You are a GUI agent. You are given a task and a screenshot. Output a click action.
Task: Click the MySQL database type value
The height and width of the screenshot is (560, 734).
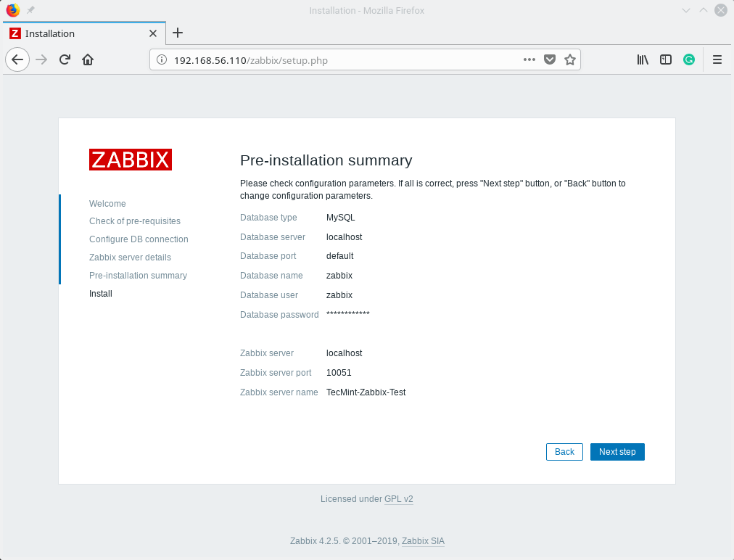point(340,218)
